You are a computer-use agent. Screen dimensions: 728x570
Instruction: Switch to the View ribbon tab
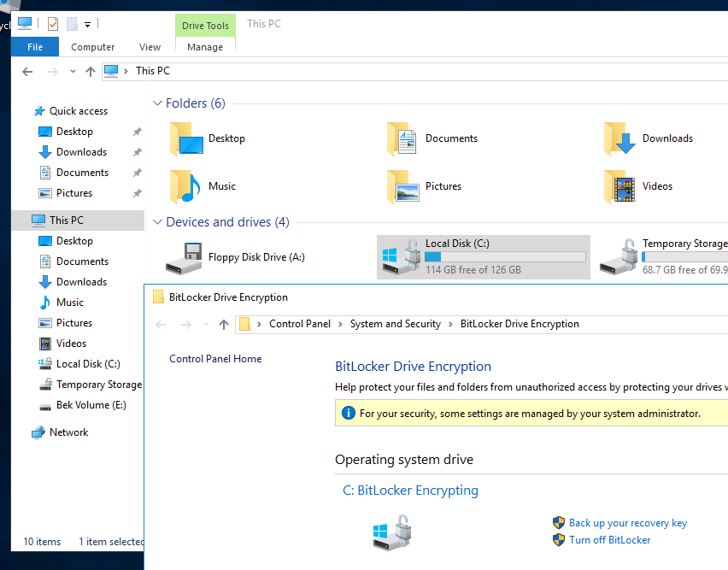pos(150,47)
